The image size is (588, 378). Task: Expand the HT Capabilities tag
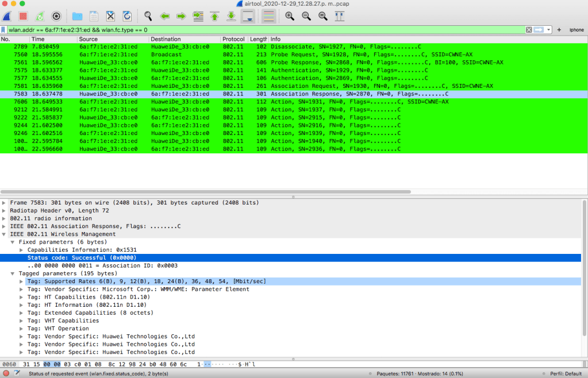point(22,297)
